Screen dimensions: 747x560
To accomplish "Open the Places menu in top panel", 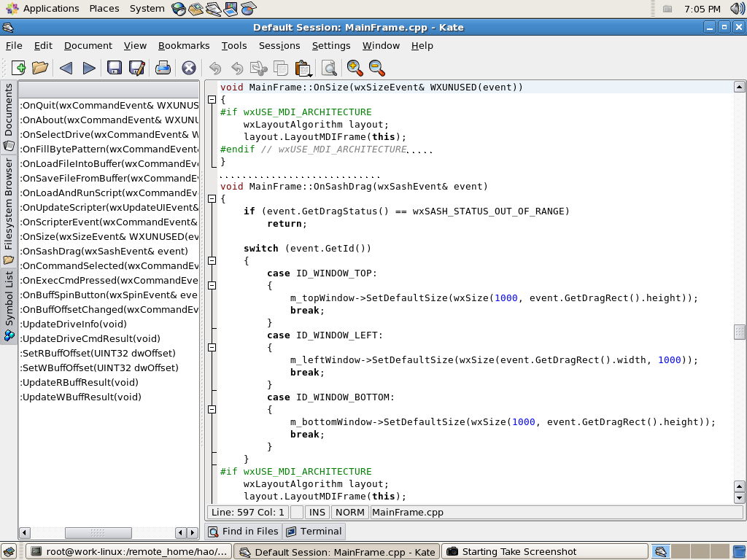I will pos(104,9).
